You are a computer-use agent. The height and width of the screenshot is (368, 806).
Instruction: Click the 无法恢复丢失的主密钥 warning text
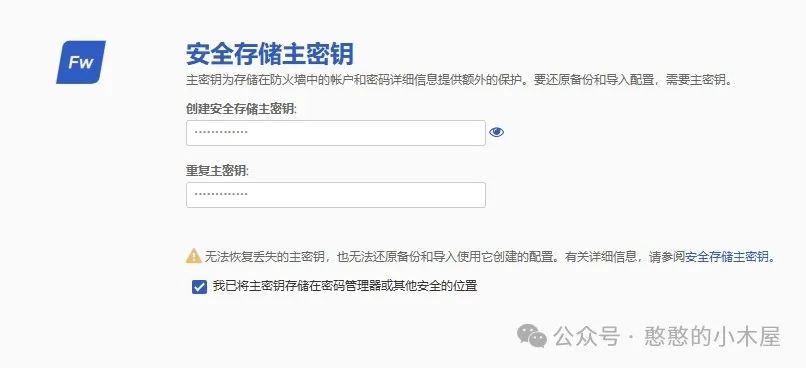click(x=381, y=256)
